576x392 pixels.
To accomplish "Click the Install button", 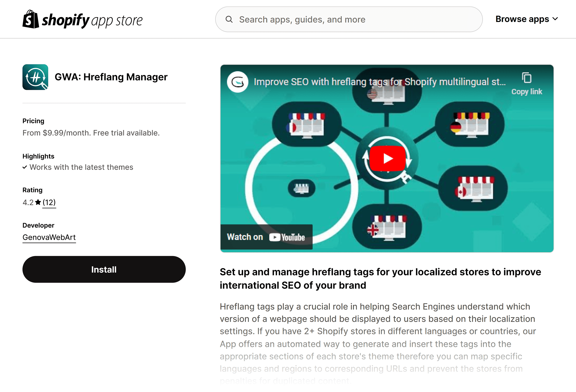I will pyautogui.click(x=104, y=270).
